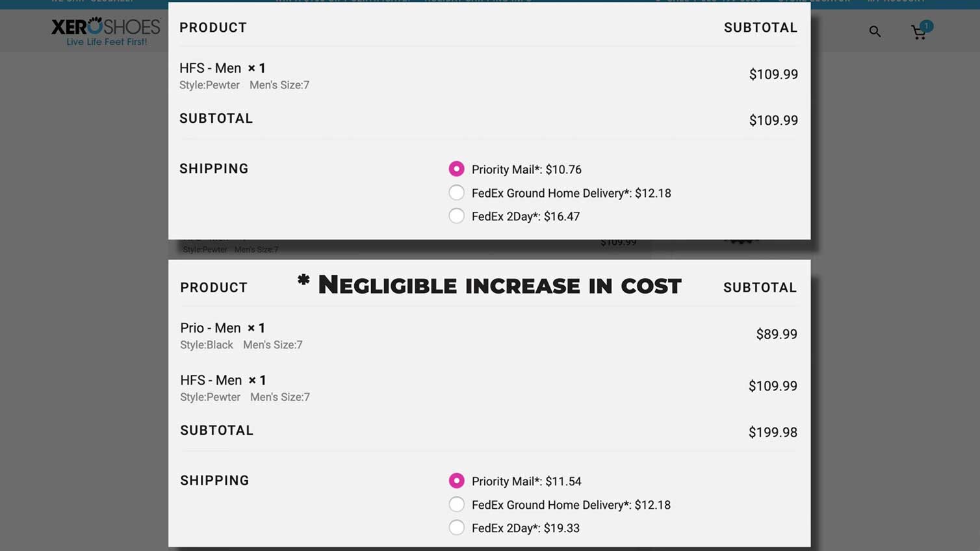
Task: Click the Live Life Feet First tagline
Action: pyautogui.click(x=107, y=42)
